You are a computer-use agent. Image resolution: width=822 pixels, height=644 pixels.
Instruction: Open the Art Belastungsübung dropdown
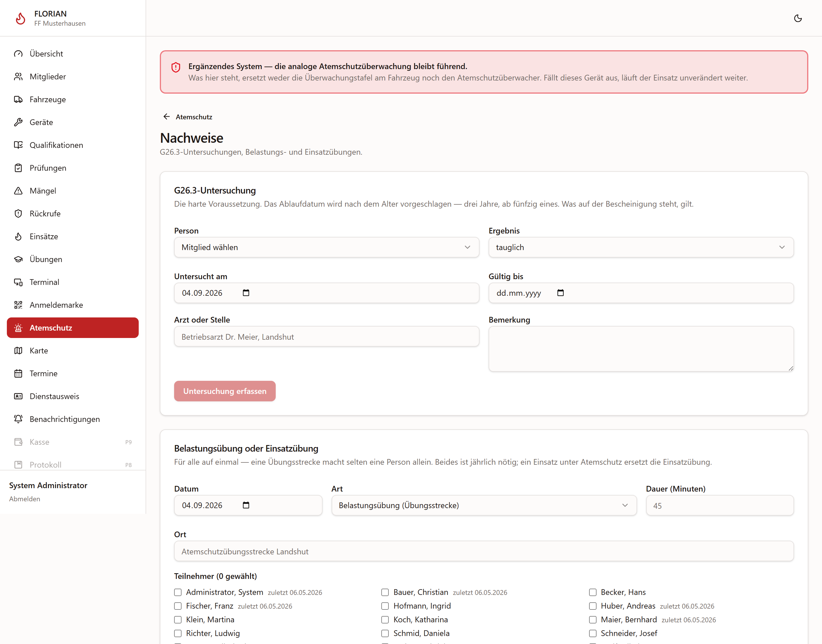483,505
